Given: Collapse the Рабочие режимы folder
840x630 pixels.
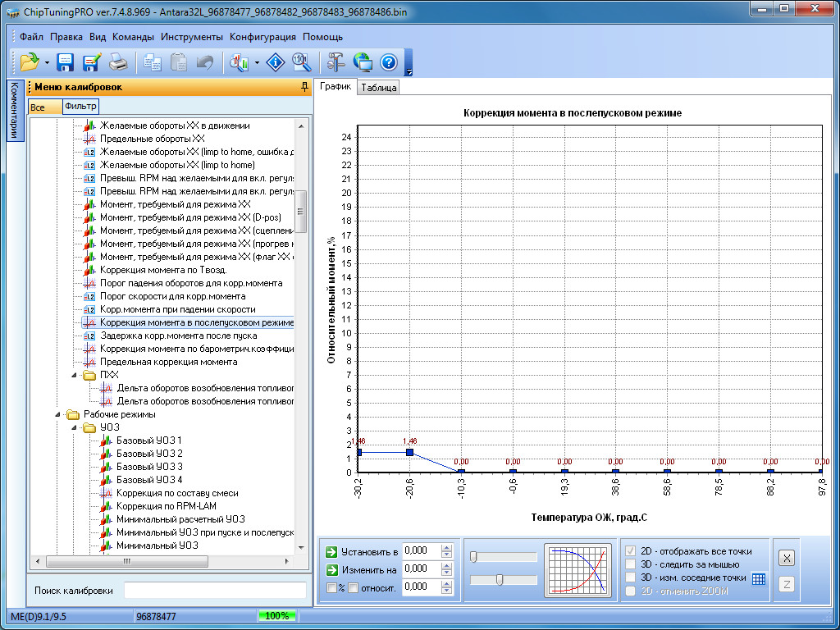Looking at the screenshot, I should [58, 414].
